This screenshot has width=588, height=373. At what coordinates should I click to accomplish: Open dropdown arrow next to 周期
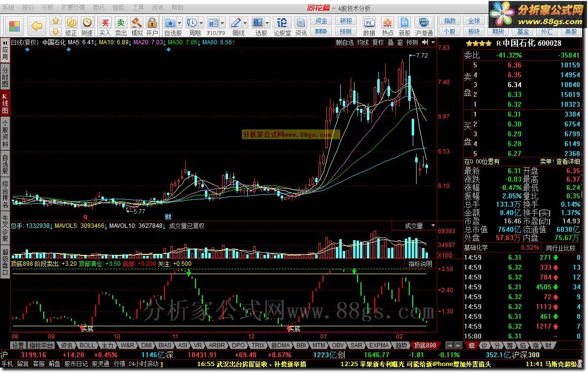pyautogui.click(x=201, y=23)
